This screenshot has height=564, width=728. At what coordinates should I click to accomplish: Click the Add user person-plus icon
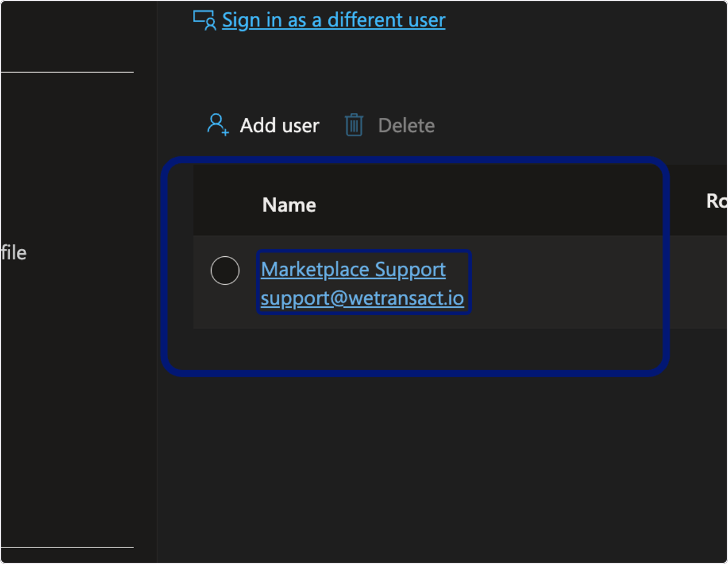pos(218,124)
